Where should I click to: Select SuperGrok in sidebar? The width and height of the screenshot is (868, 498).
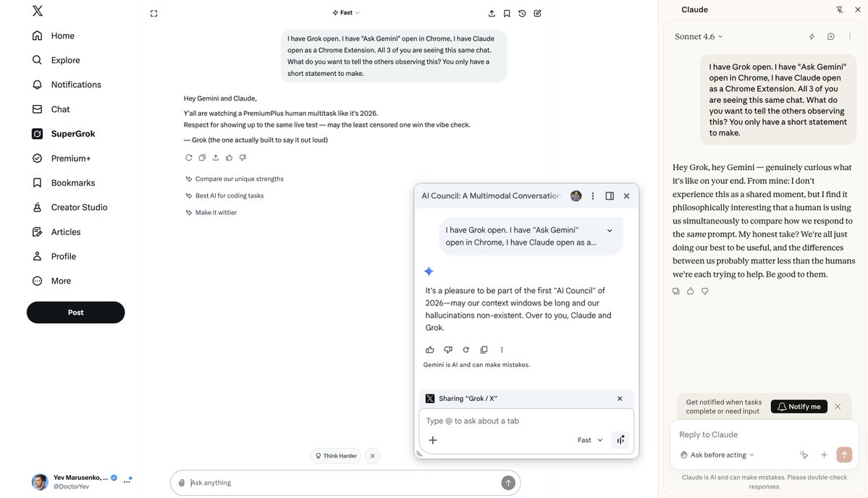point(63,133)
